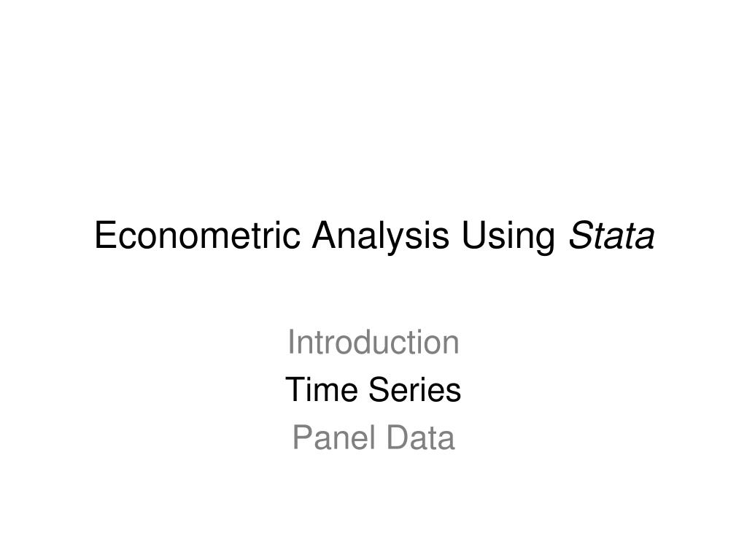The width and height of the screenshot is (747, 560).
Task: Click the word Series in Time Series
Action: pos(415,389)
